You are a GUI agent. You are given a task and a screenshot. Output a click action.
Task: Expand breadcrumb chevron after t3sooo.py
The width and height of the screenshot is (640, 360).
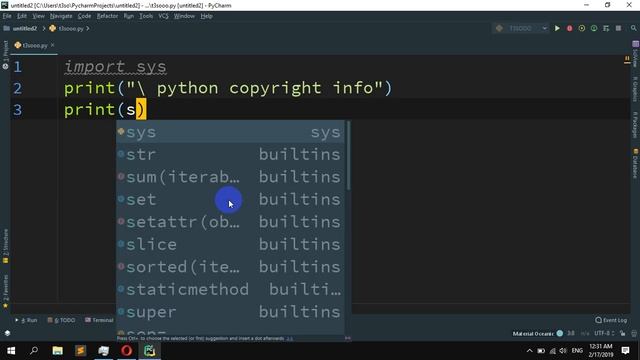click(88, 28)
